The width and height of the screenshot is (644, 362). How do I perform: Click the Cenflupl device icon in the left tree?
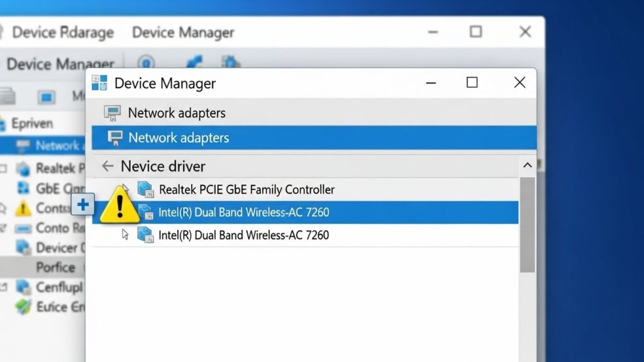pyautogui.click(x=24, y=287)
